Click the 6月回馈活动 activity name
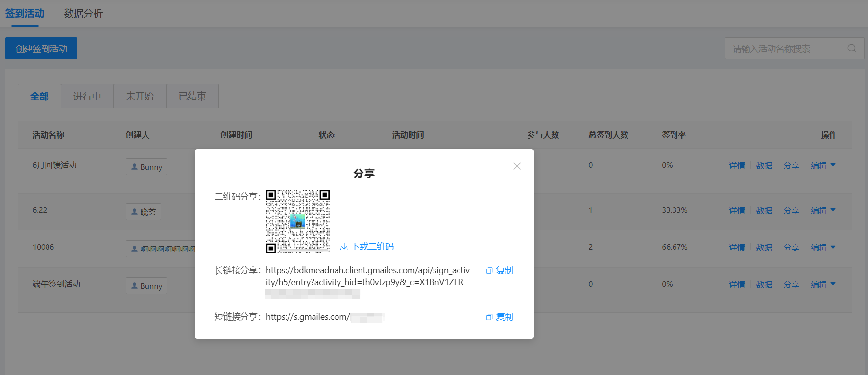Screen dimensions: 868x375 click(x=55, y=165)
